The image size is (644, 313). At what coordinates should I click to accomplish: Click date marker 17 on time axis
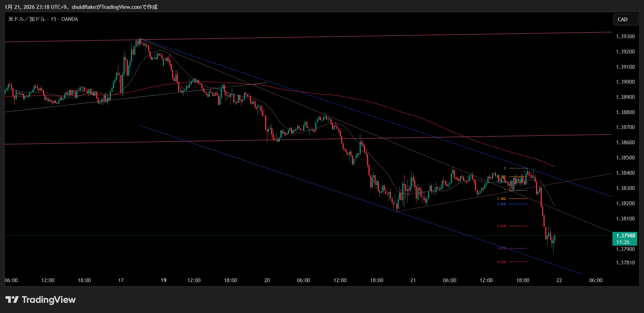pyautogui.click(x=121, y=280)
